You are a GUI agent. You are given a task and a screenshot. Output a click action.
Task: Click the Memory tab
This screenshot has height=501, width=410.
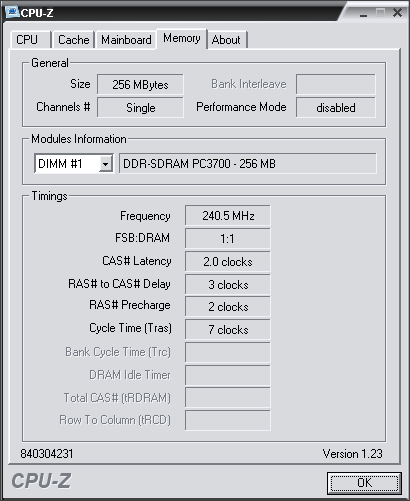click(182, 39)
